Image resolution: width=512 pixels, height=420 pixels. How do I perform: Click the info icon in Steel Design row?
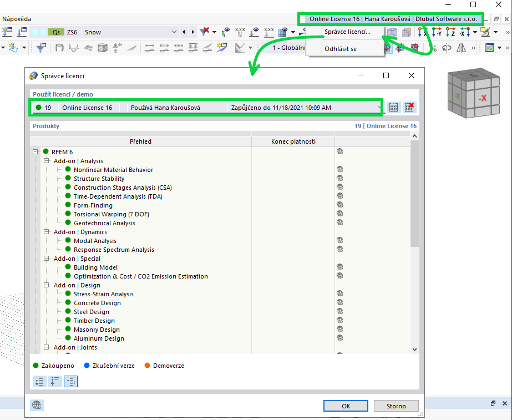(340, 311)
